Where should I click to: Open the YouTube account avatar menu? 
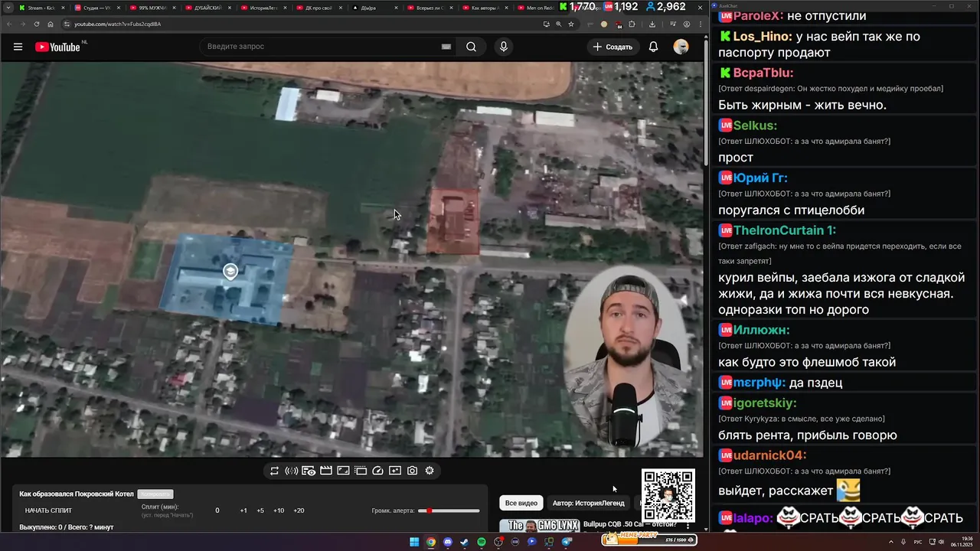pos(681,47)
